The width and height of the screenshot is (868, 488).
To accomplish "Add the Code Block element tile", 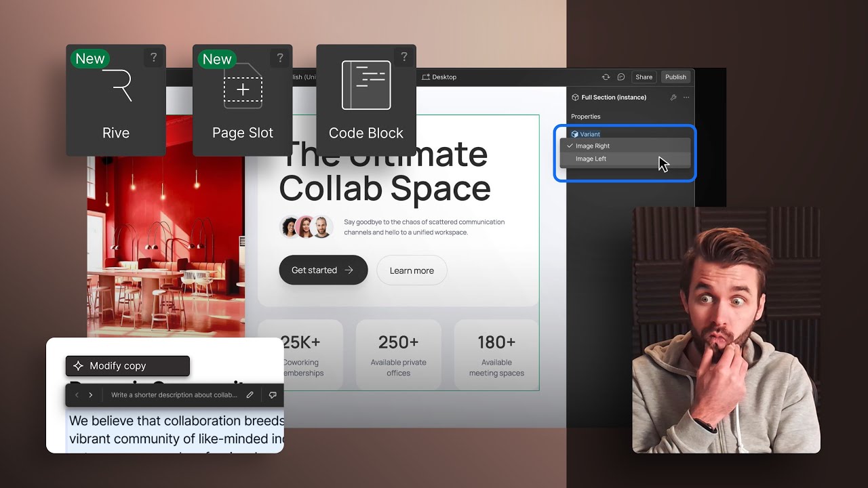I will click(x=366, y=100).
